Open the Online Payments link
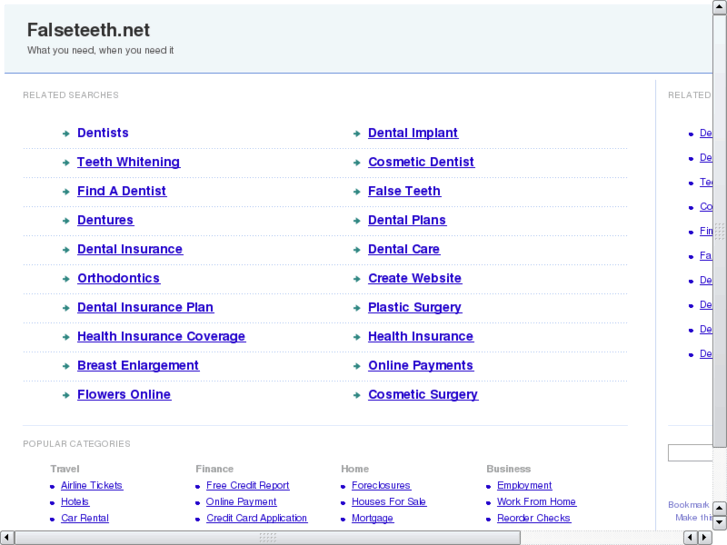727x545 pixels. click(421, 365)
